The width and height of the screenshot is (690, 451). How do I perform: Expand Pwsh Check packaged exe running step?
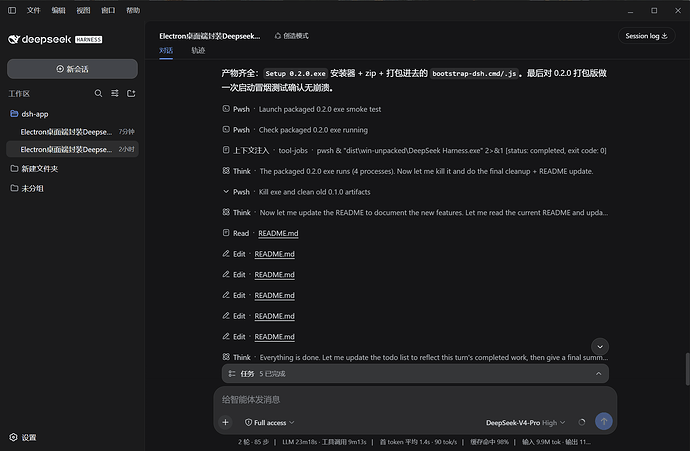coord(295,130)
